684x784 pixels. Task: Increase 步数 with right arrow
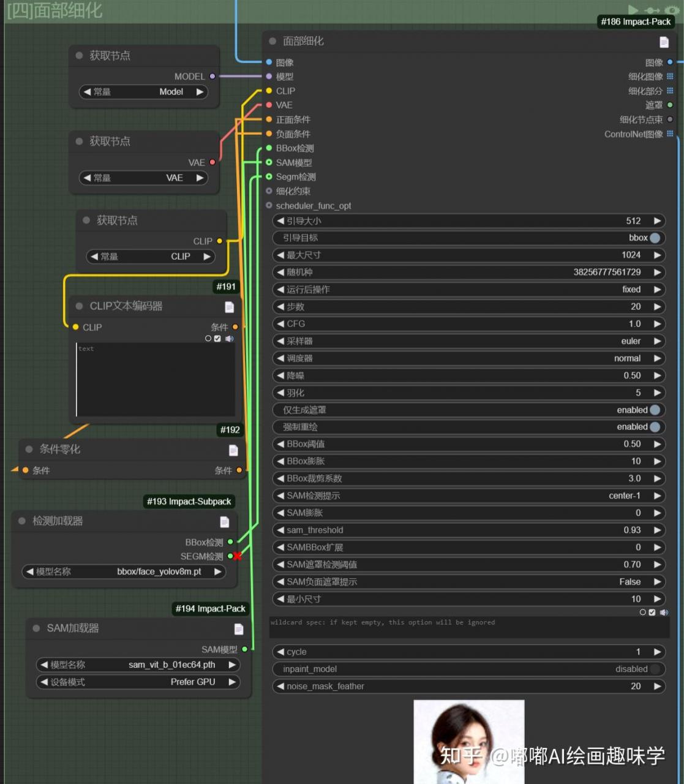pos(658,306)
